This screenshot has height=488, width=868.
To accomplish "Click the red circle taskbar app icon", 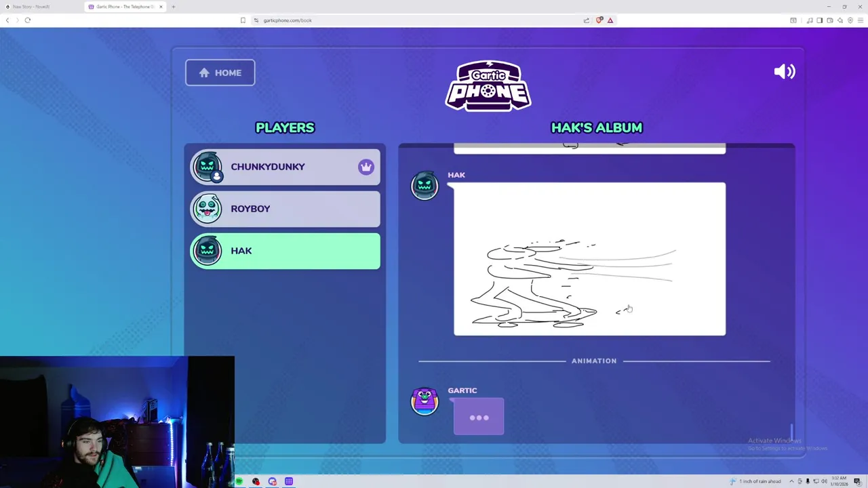I will click(x=256, y=482).
